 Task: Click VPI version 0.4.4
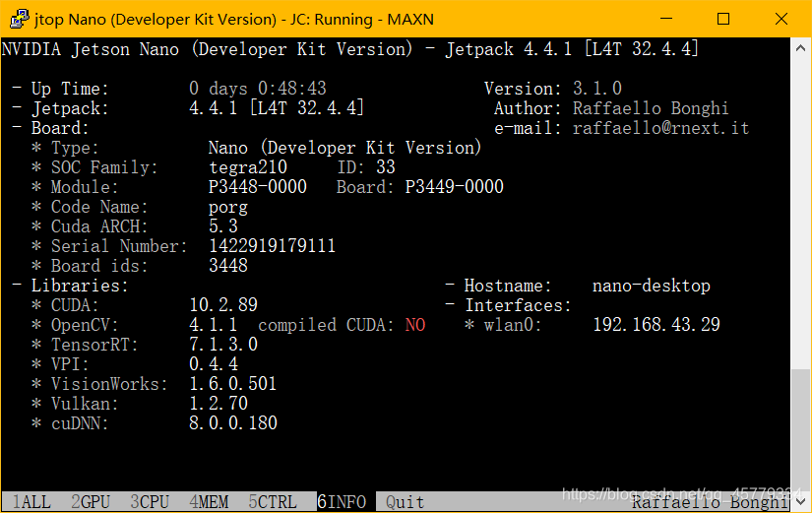tap(214, 364)
